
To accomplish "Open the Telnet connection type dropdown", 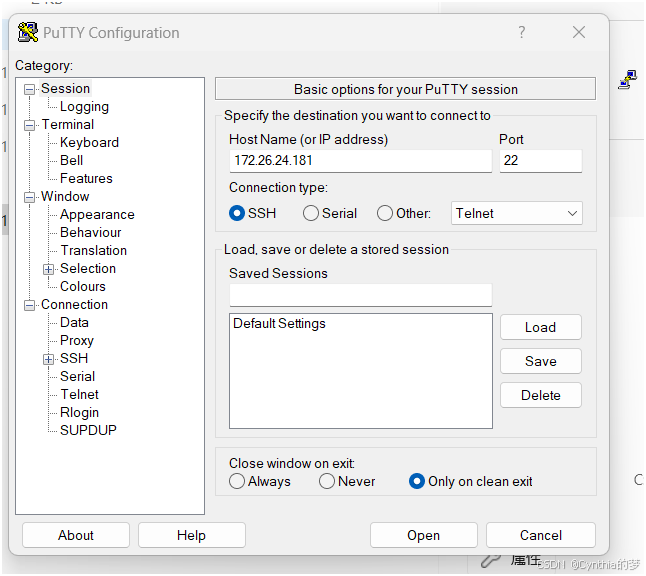I will (517, 213).
